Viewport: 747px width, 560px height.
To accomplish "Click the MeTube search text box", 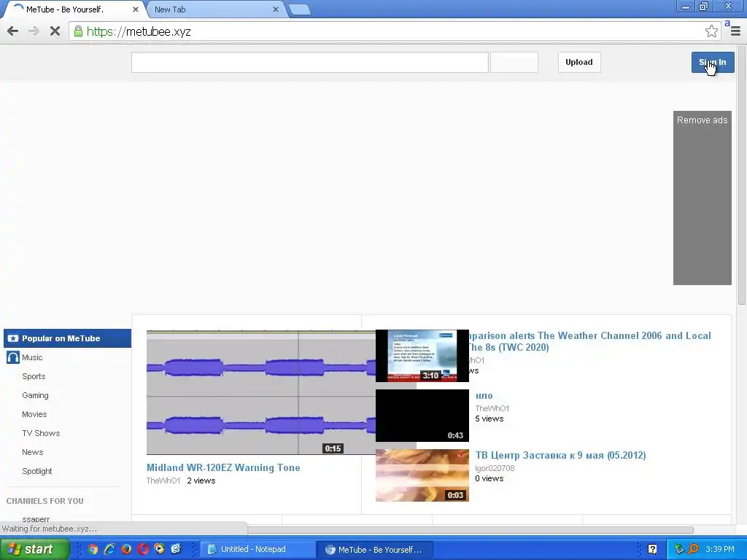I will 309,63.
